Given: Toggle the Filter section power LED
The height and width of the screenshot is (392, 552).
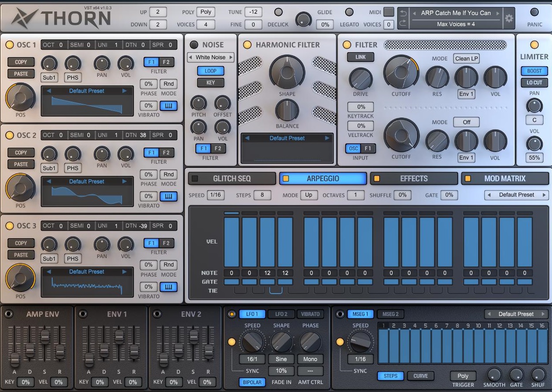Looking at the screenshot, I should click(347, 45).
